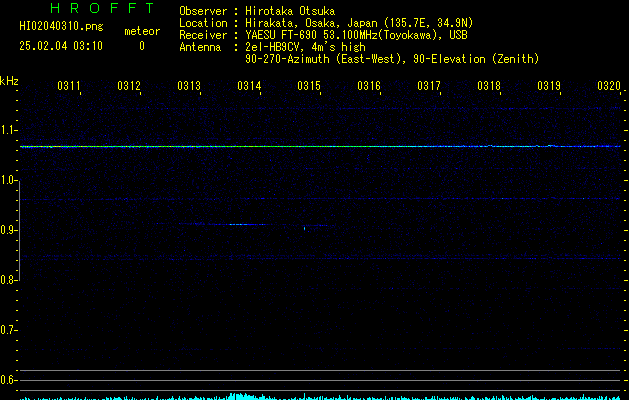The height and width of the screenshot is (400, 629).
Task: Click the meteor count value 0
Action: pyautogui.click(x=142, y=46)
